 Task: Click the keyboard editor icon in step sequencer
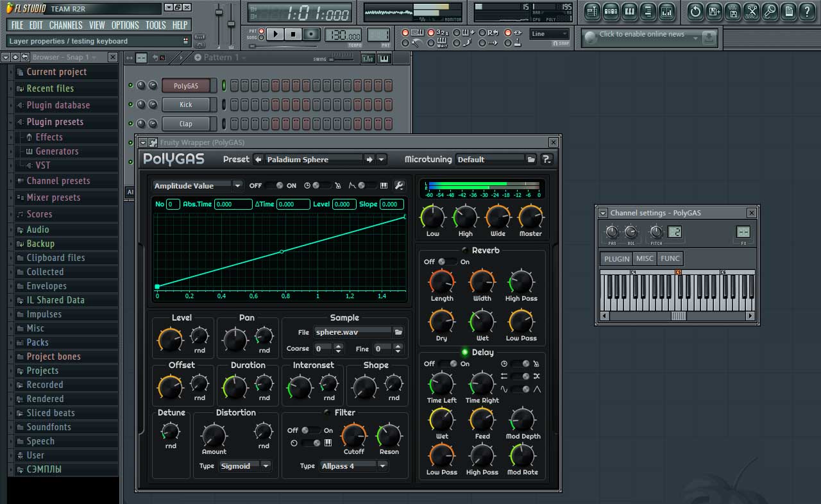coord(384,59)
